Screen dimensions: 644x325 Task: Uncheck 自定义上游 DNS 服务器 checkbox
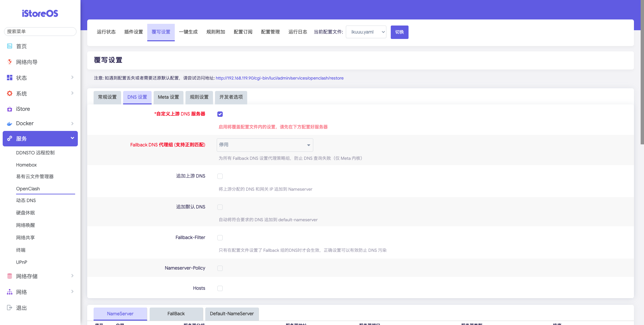220,114
